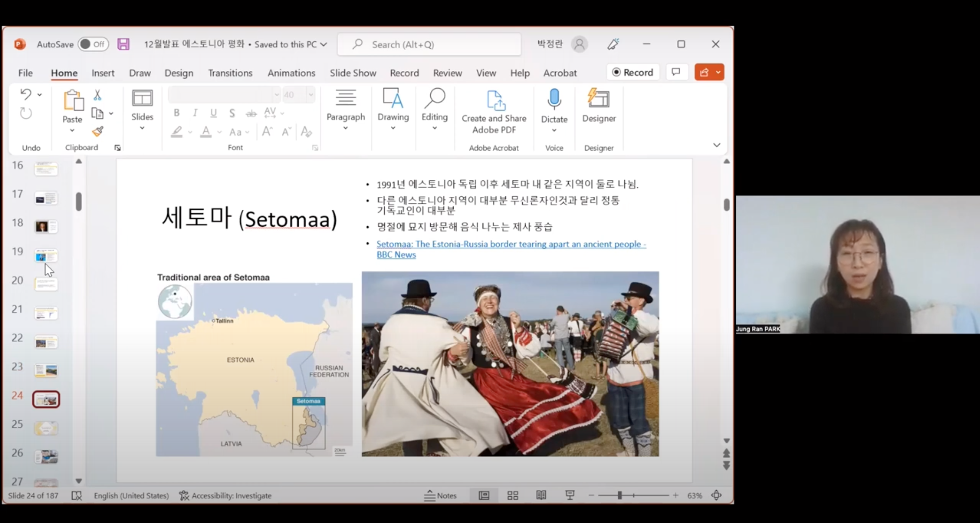Toggle the Notes pane

[440, 495]
